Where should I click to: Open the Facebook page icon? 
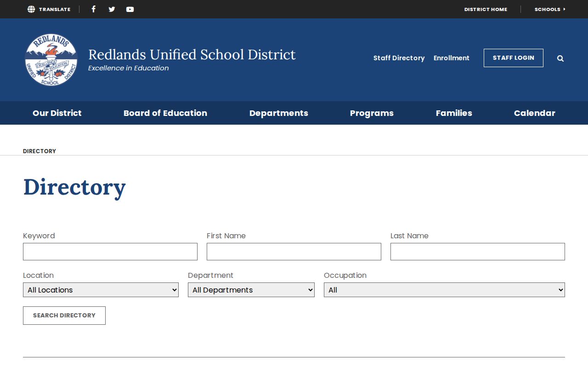[x=93, y=9]
